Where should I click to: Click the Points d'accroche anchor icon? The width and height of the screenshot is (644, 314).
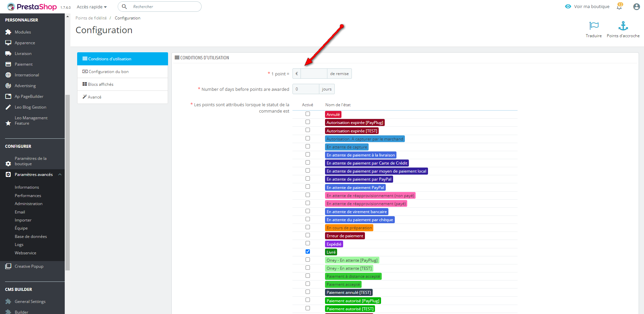pyautogui.click(x=623, y=26)
